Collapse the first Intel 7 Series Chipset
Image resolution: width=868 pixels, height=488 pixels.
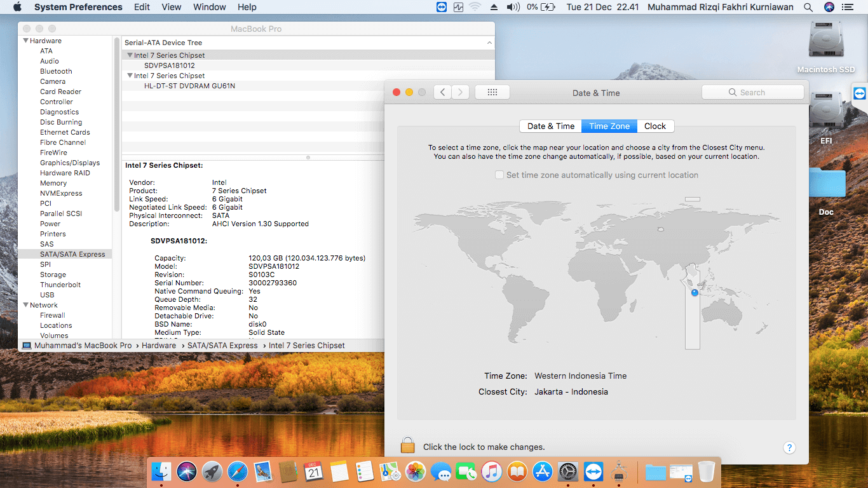point(130,55)
